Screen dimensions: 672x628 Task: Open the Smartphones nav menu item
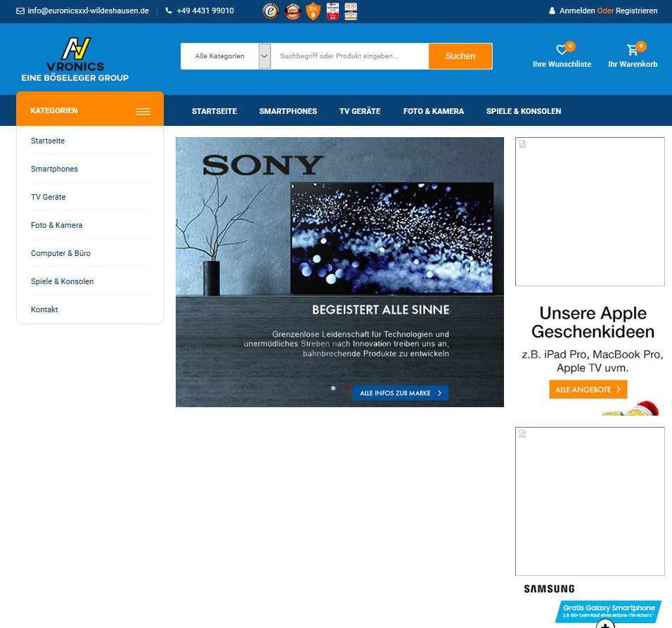[288, 111]
